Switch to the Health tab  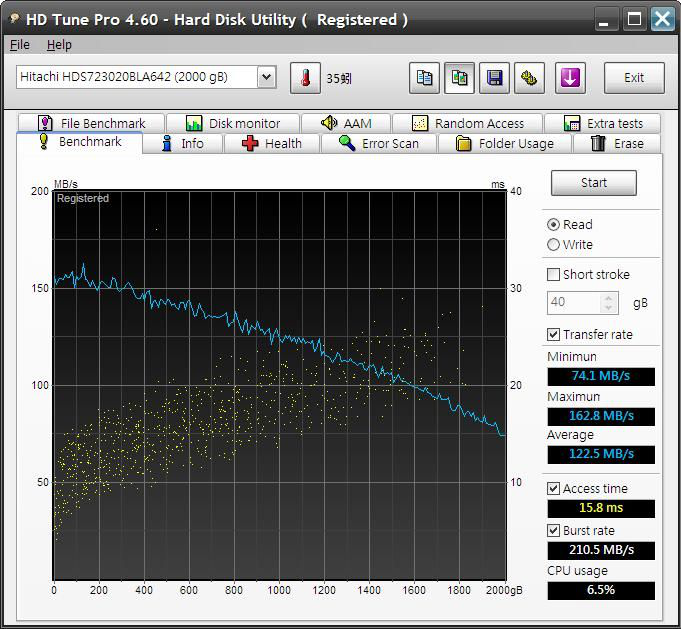click(x=271, y=143)
